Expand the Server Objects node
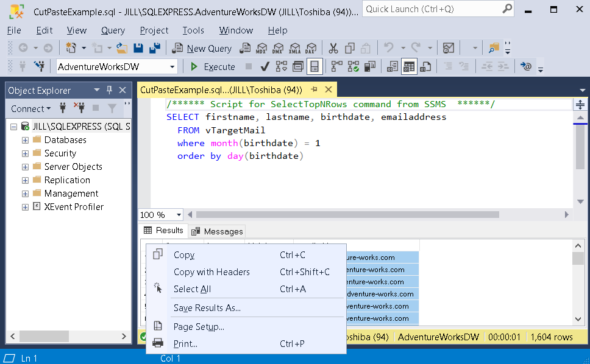Viewport: 590px width, 364px height. click(25, 167)
